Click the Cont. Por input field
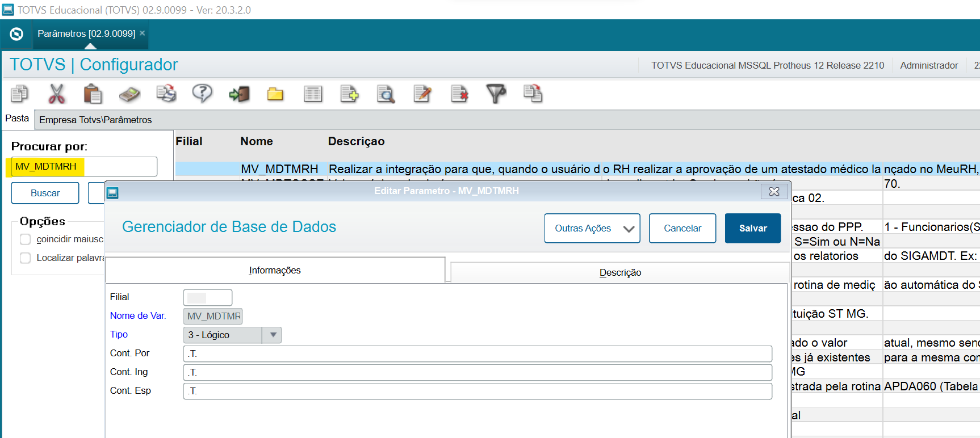The height and width of the screenshot is (438, 980). tap(478, 353)
